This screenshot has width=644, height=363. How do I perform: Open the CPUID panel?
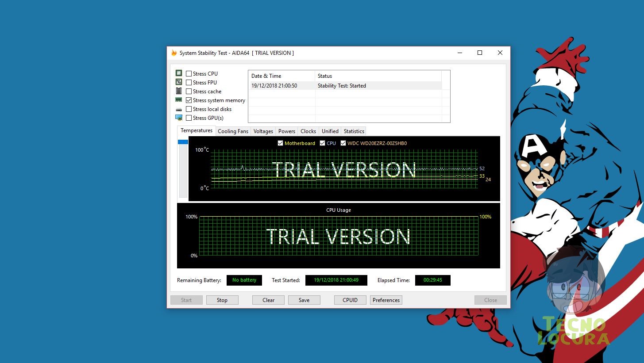[x=350, y=300]
